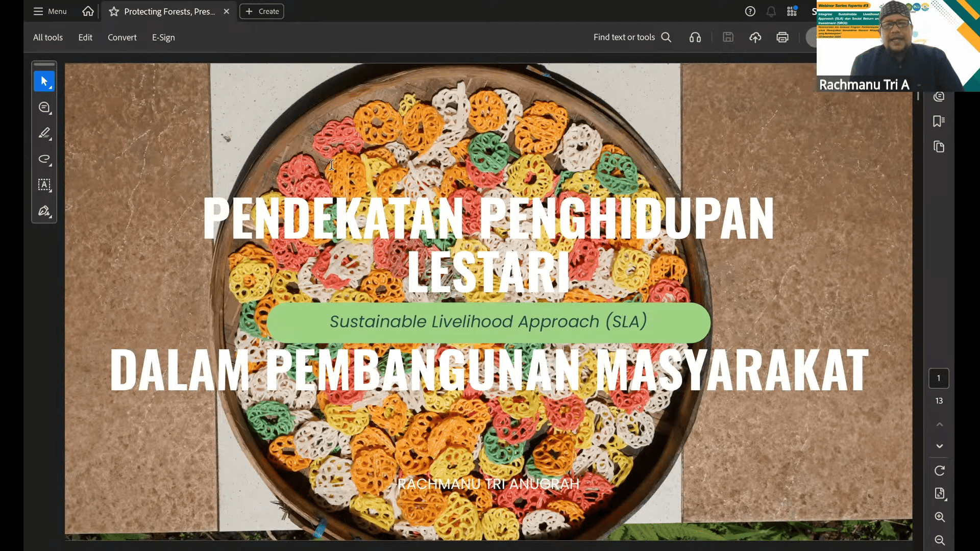
Task: Upload file using the cloud icon
Action: tap(755, 37)
